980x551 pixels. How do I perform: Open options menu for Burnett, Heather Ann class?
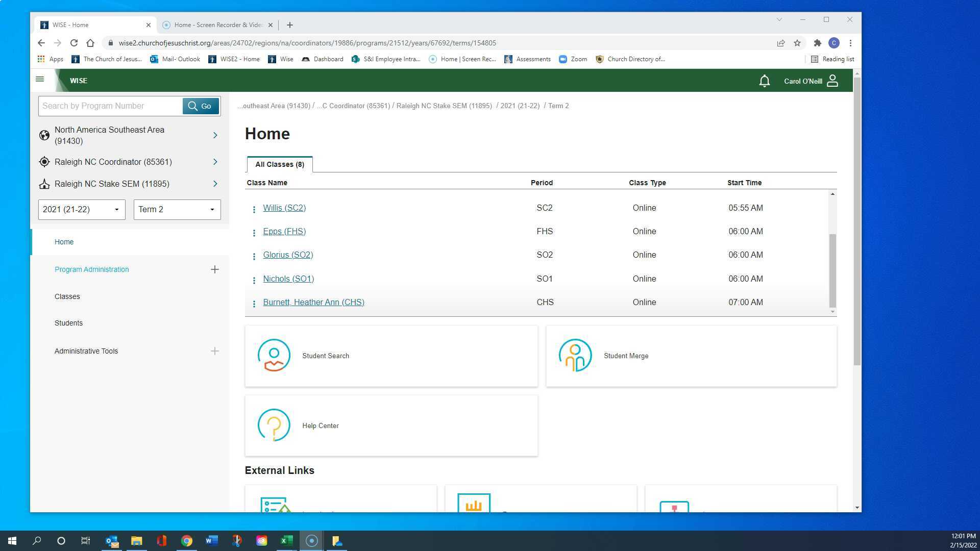tap(254, 304)
